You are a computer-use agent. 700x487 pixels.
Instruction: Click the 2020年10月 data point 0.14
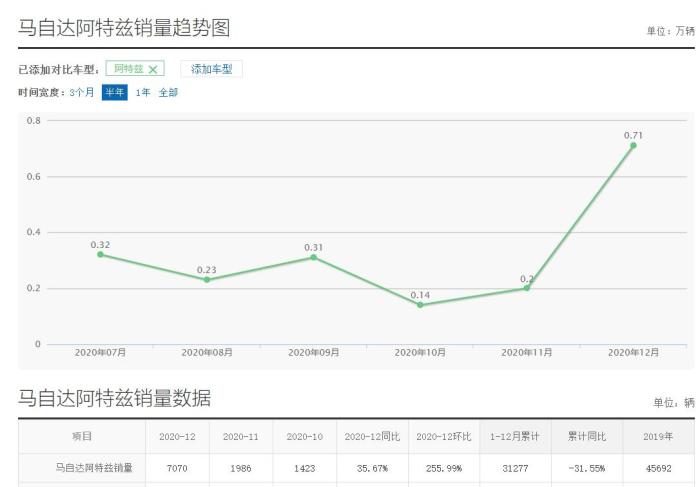(x=420, y=305)
